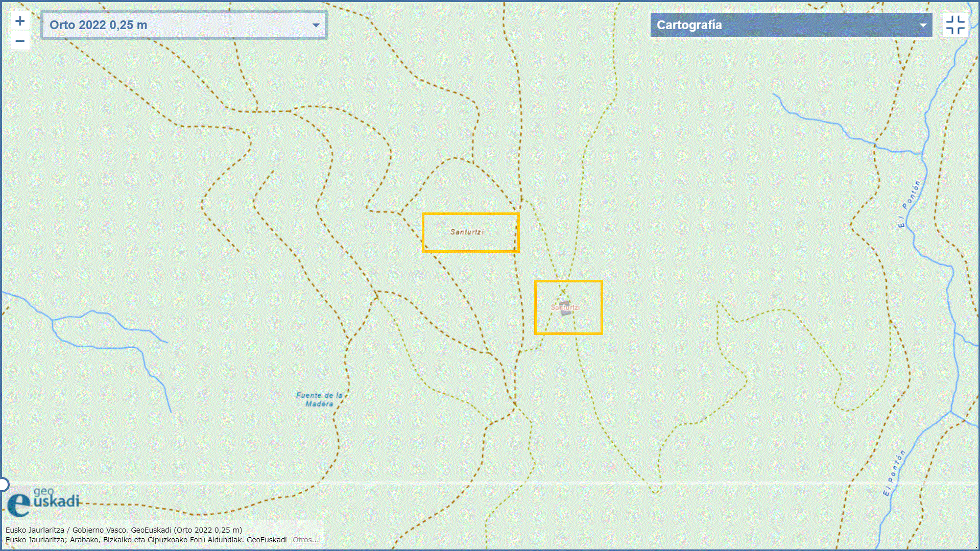This screenshot has height=551, width=980.
Task: Click the Gobierno Vasco attribution line
Action: pyautogui.click(x=124, y=530)
